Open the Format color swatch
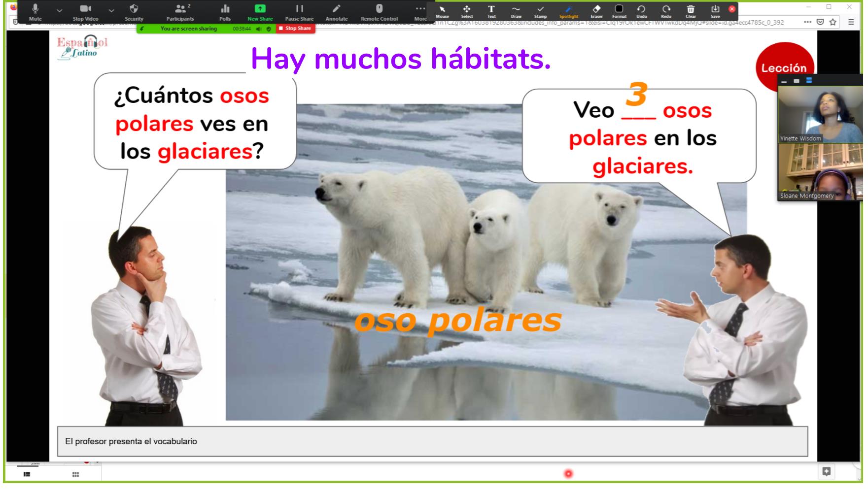The height and width of the screenshot is (490, 868). (x=619, y=11)
